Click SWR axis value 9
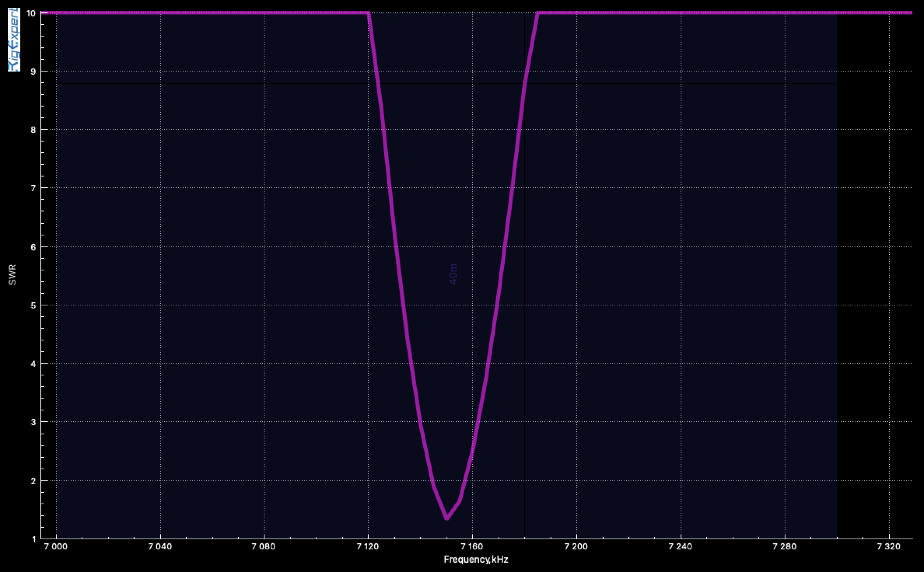The height and width of the screenshot is (572, 924). [33, 72]
